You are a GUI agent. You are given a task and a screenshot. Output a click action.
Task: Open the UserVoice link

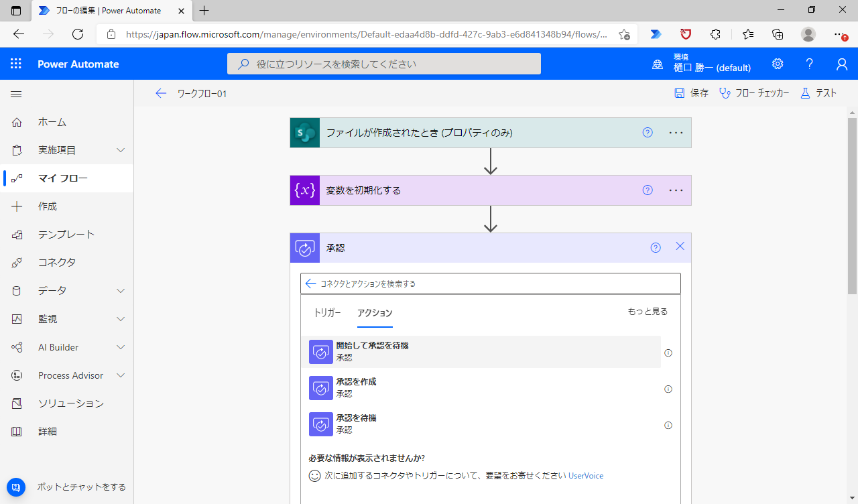[x=586, y=476]
